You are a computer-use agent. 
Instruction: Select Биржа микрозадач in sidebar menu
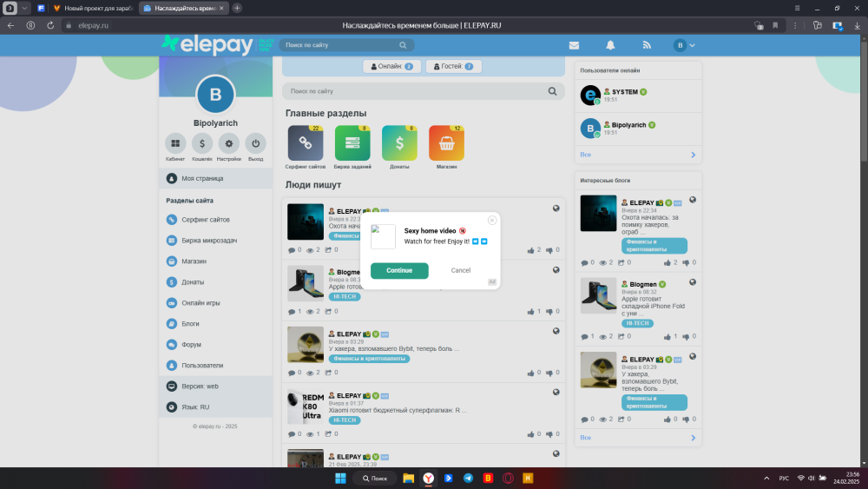(x=209, y=240)
